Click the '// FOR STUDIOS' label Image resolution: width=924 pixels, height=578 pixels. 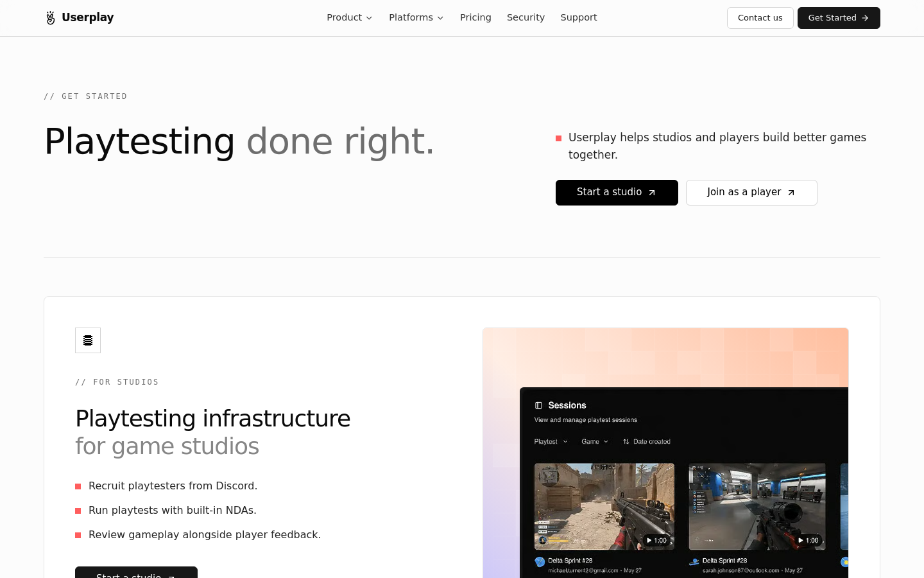pos(117,382)
